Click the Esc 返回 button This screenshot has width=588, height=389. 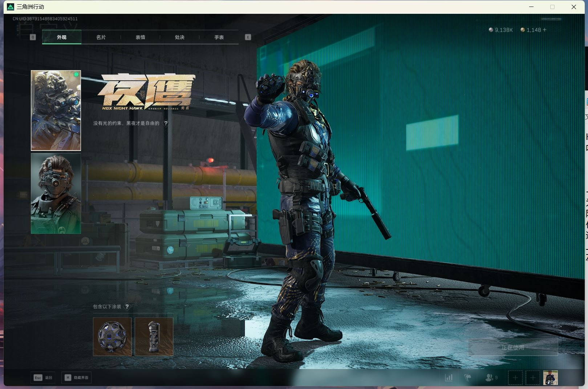[x=43, y=378]
